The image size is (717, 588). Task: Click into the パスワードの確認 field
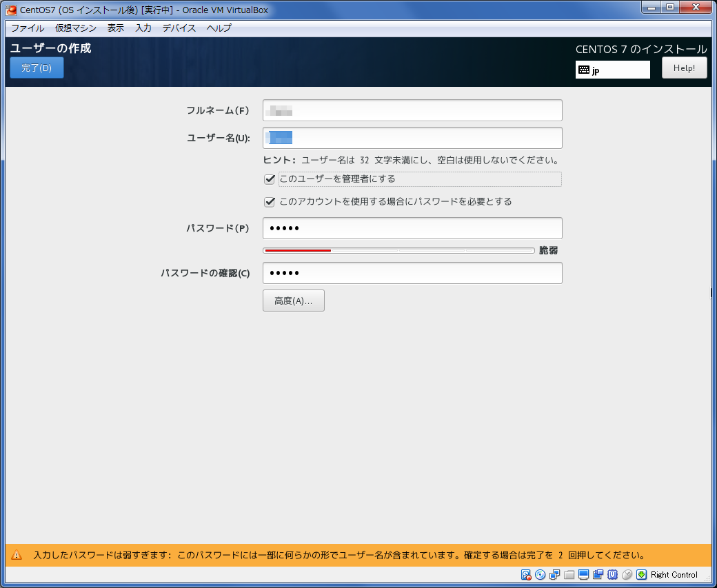(x=412, y=273)
